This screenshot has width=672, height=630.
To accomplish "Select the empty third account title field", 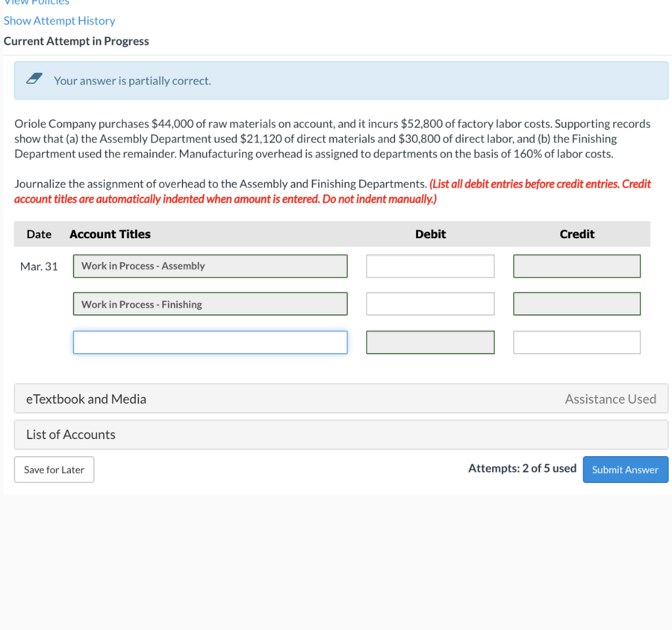I will click(210, 342).
